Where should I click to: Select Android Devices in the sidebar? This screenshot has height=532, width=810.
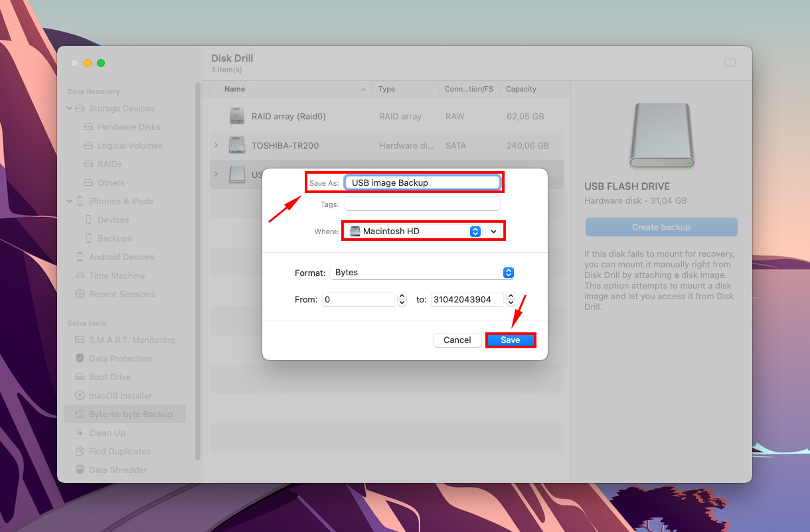coord(121,257)
